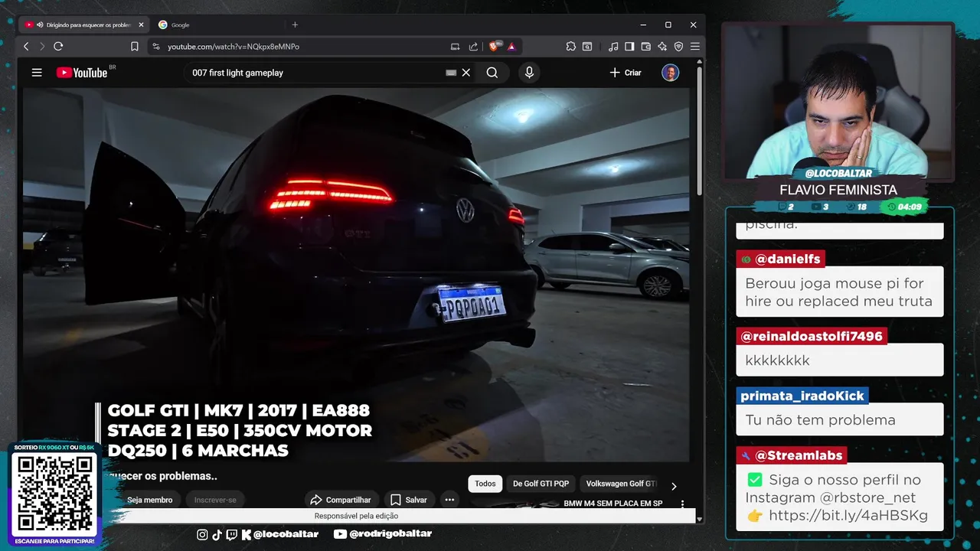Open the VPN shield icon in toolbar
The height and width of the screenshot is (551, 980).
pos(678,47)
